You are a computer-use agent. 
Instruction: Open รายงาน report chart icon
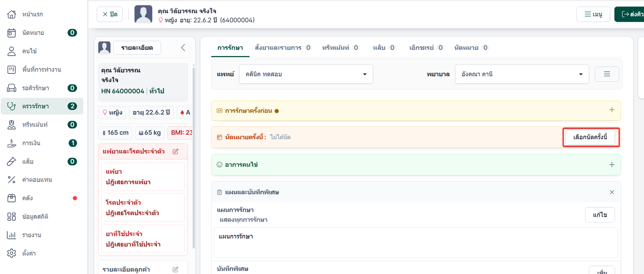pos(12,235)
